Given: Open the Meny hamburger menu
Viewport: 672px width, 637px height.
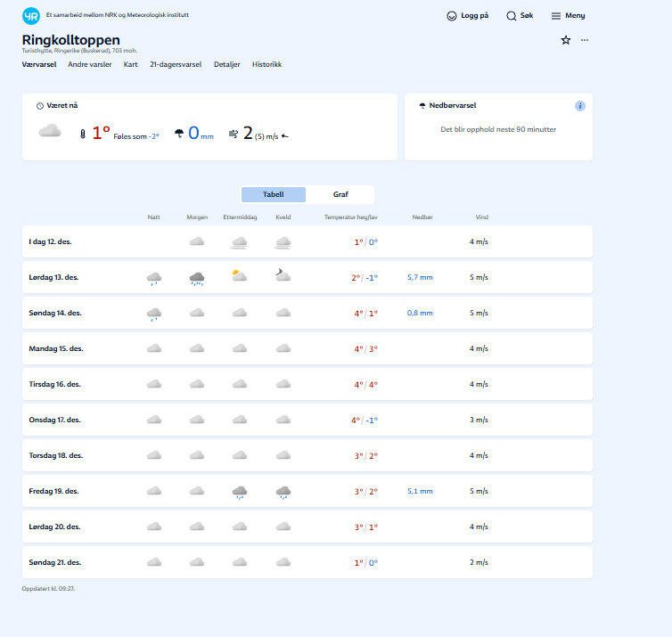Looking at the screenshot, I should point(556,16).
